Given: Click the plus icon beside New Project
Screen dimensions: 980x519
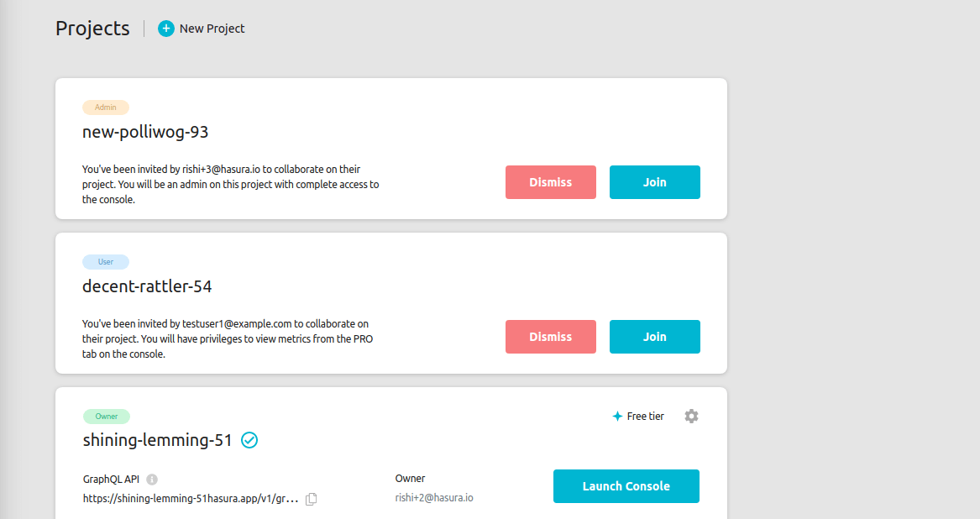Looking at the screenshot, I should pos(166,29).
